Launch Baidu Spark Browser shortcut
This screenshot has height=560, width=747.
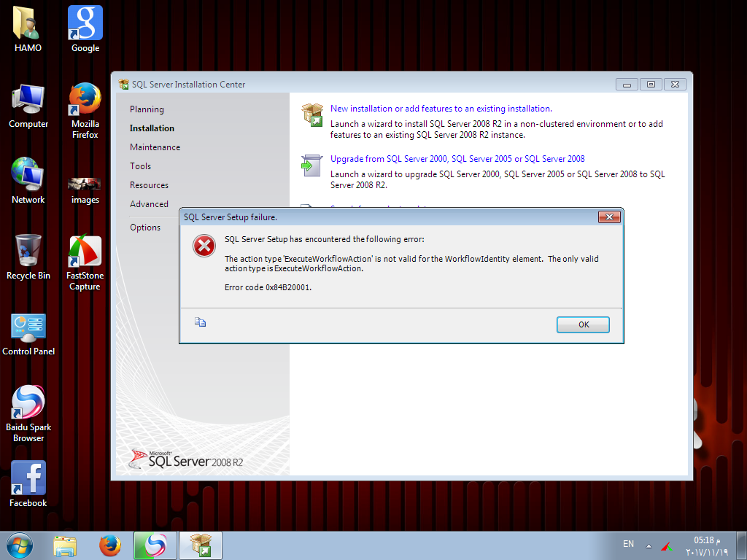click(x=28, y=414)
